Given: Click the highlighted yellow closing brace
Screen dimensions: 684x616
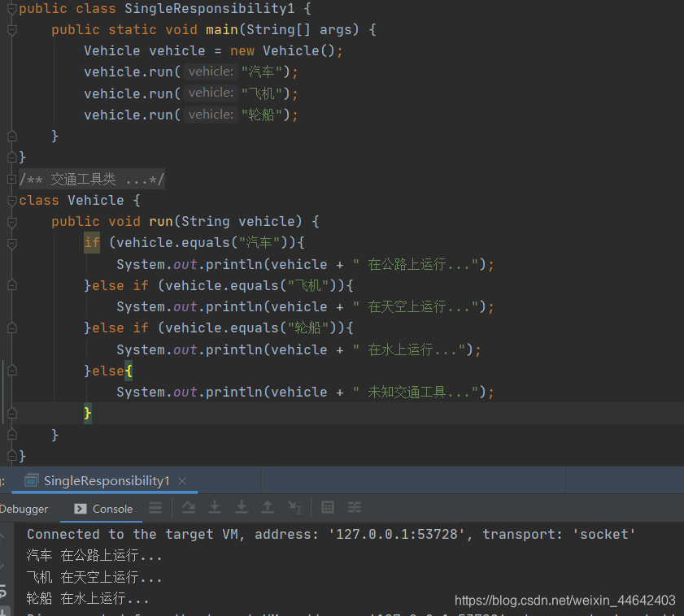Looking at the screenshot, I should pos(88,413).
